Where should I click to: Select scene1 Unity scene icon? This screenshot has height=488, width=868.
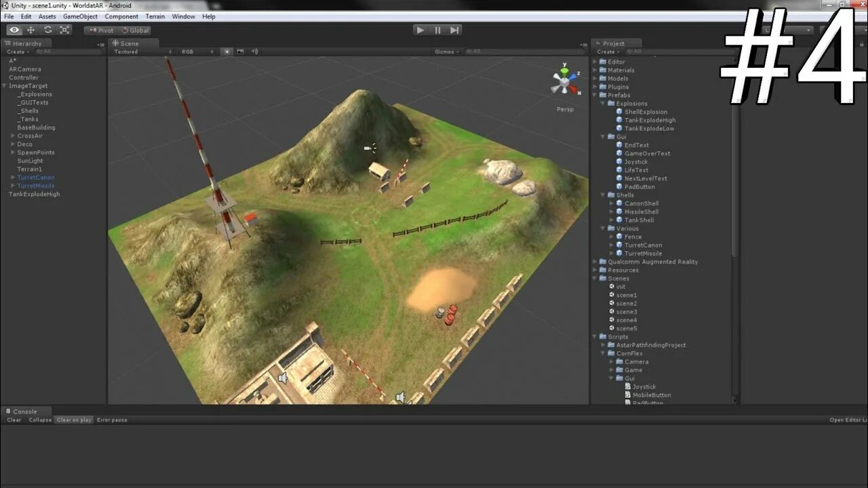612,295
